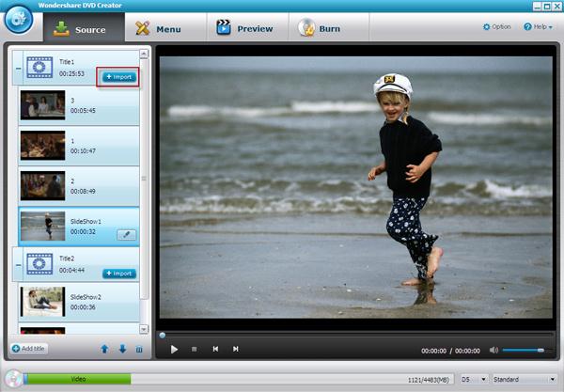The width and height of the screenshot is (564, 392).
Task: Click Import button under Title2
Action: tap(119, 274)
